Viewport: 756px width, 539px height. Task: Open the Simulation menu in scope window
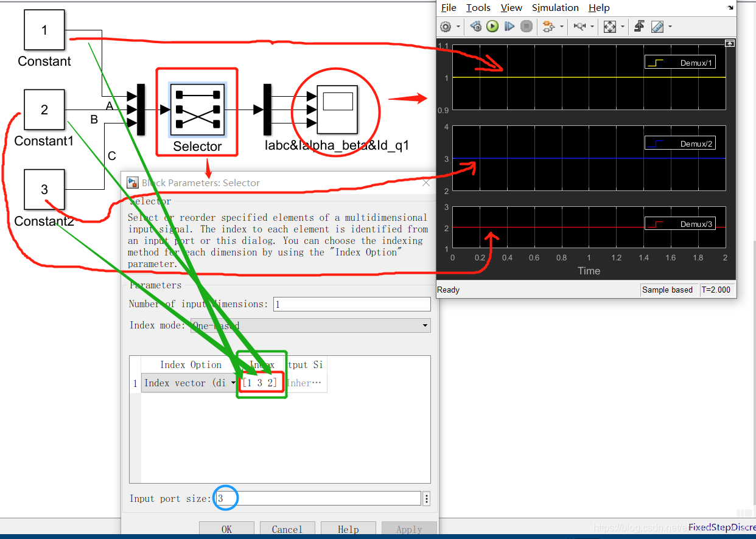(555, 8)
